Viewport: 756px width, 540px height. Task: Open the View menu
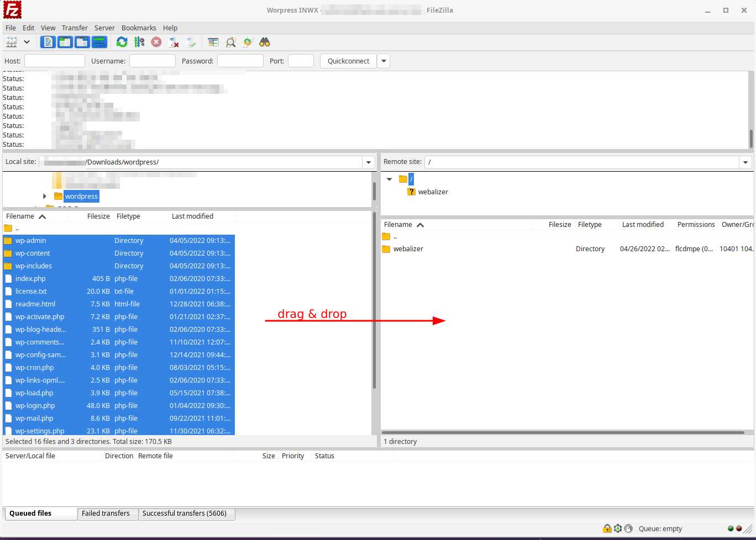(x=48, y=28)
